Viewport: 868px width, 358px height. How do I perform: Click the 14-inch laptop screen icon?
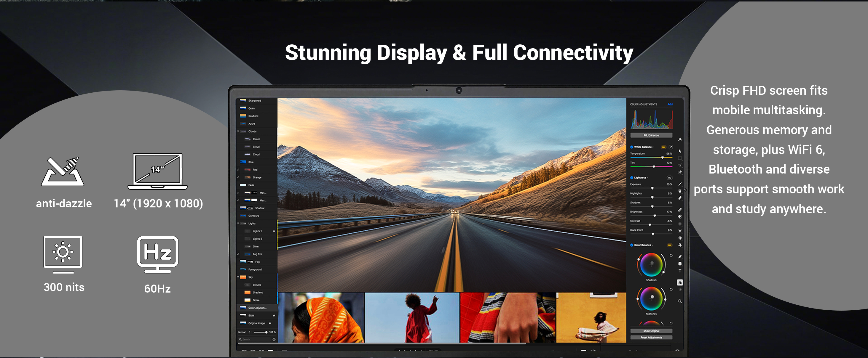tap(157, 171)
